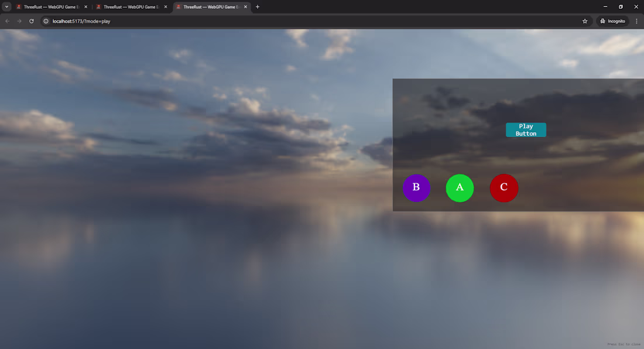Viewport: 644px width, 349px height.
Task: Click the green A circle button
Action: tap(460, 187)
